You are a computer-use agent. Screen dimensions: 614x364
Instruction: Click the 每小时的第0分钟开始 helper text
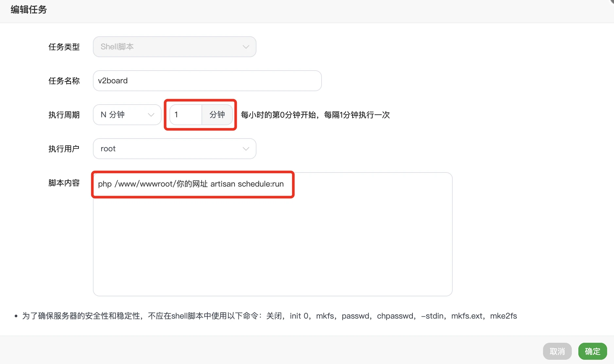tap(315, 115)
